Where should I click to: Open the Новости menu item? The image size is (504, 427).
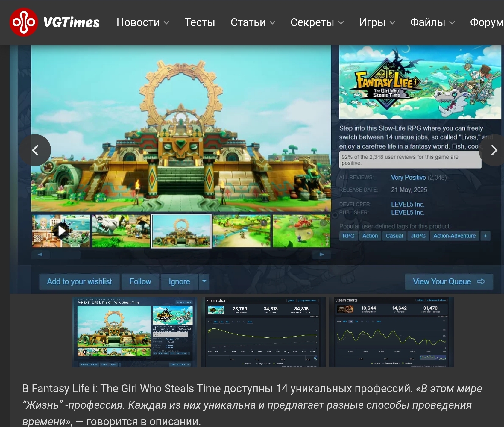[138, 22]
